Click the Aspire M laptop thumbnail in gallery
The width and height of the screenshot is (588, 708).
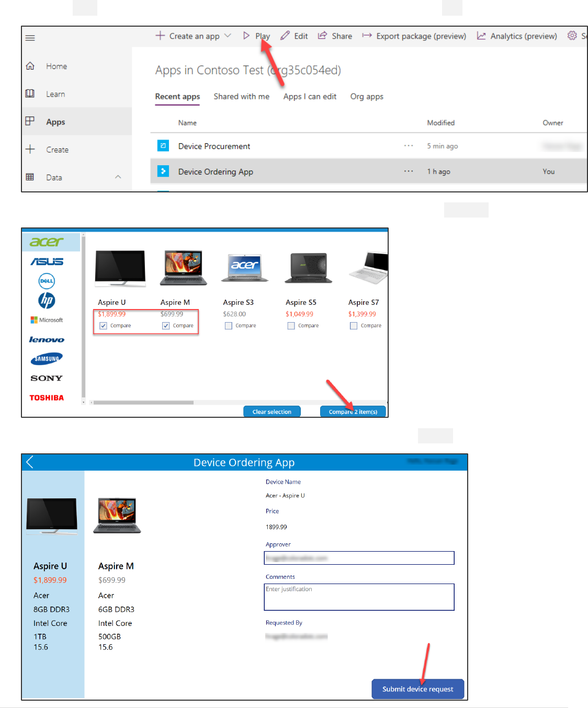[x=184, y=268]
